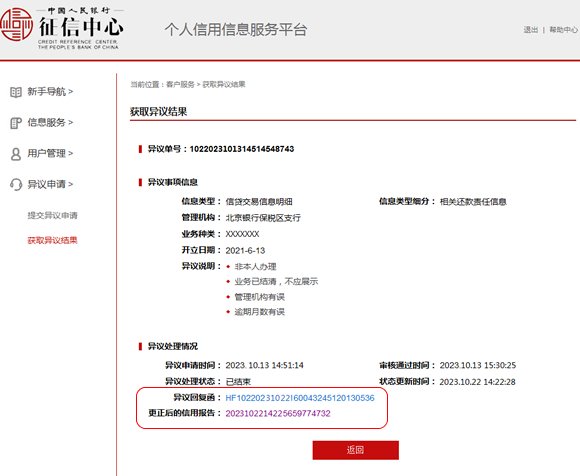Click the 获取异议结果 page title
Screen dimensions: 580x476
click(x=159, y=112)
